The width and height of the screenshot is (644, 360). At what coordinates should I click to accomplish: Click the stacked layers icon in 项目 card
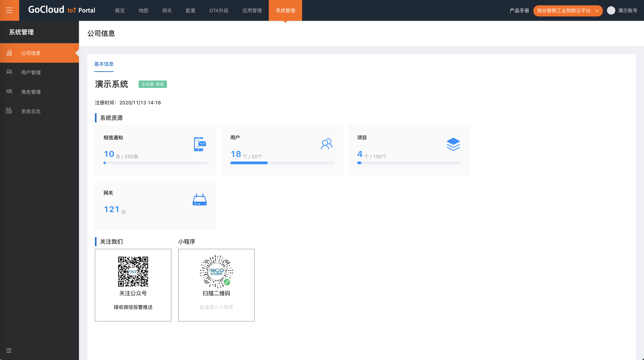[x=453, y=144]
